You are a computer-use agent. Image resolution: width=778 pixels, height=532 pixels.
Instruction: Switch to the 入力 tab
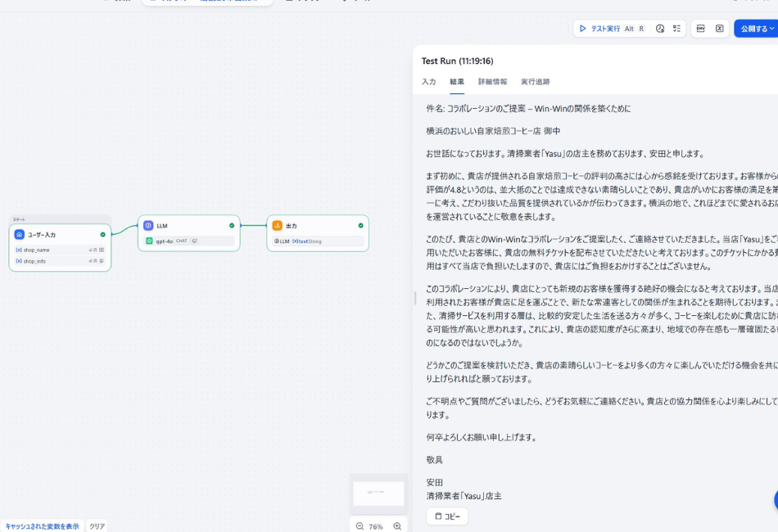click(427, 81)
